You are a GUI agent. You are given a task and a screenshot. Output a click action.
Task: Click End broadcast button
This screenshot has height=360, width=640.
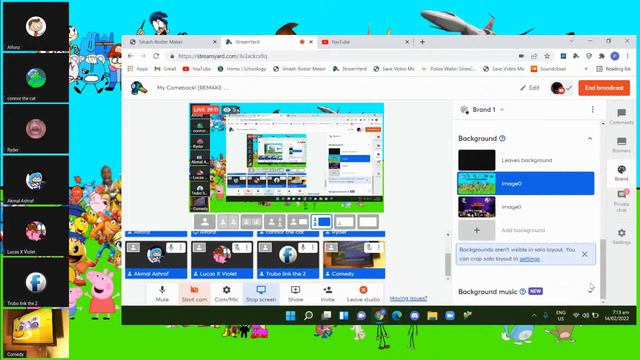point(604,88)
